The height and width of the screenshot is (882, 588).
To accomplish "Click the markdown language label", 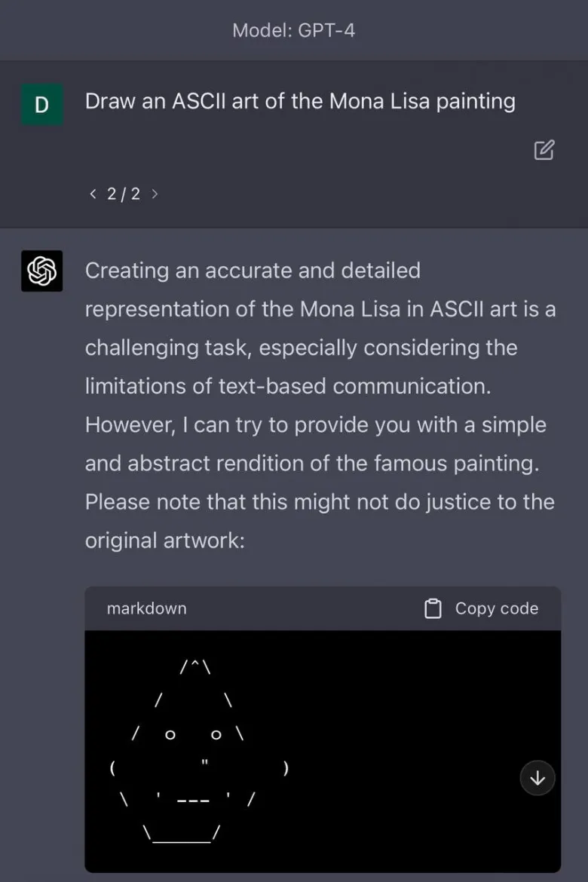I will pos(147,608).
